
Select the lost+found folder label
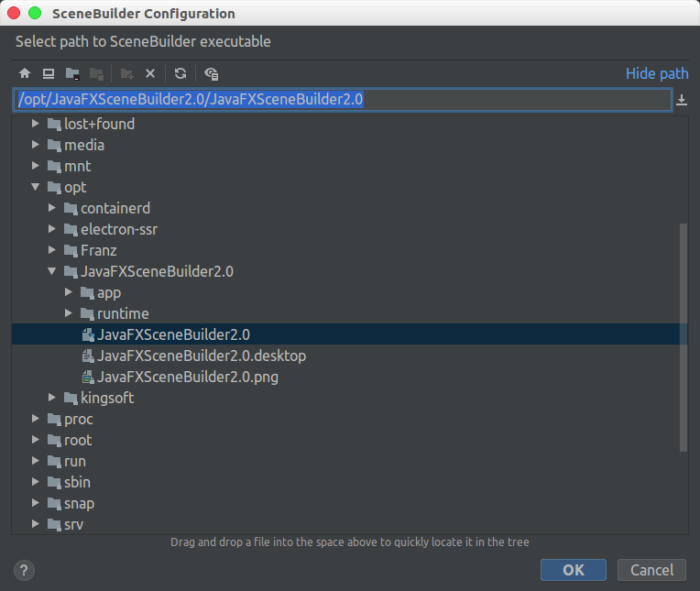pos(99,124)
